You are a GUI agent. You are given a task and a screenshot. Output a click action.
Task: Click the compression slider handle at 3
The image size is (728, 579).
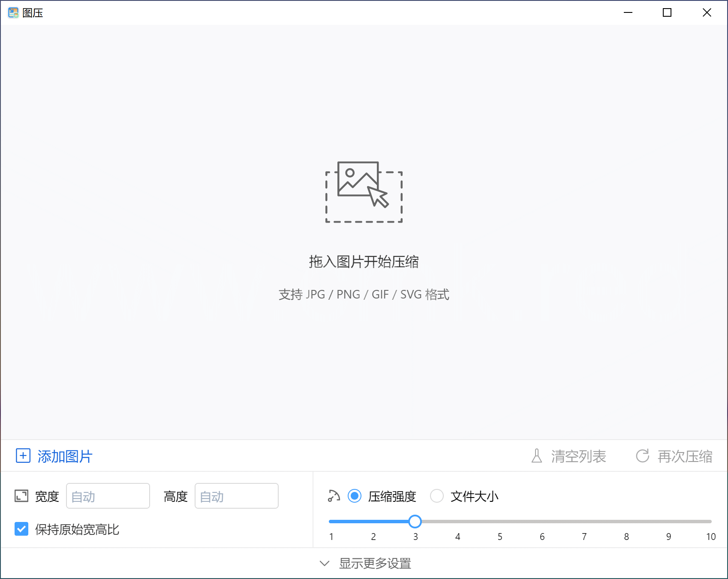(x=415, y=522)
